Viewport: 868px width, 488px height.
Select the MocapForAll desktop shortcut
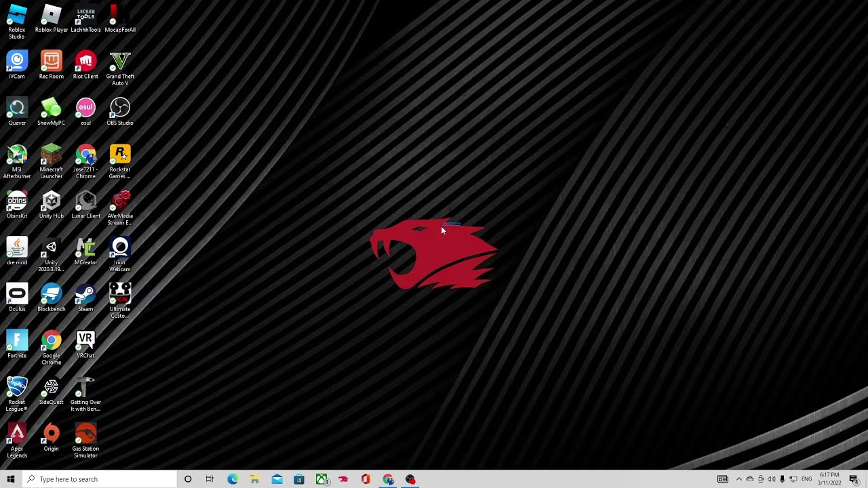(x=120, y=18)
